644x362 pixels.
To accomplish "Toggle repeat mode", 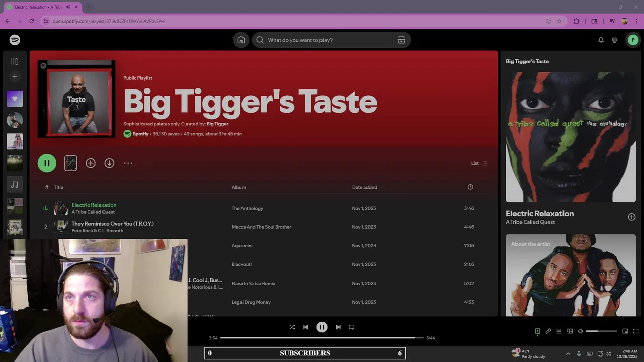I will tap(352, 327).
